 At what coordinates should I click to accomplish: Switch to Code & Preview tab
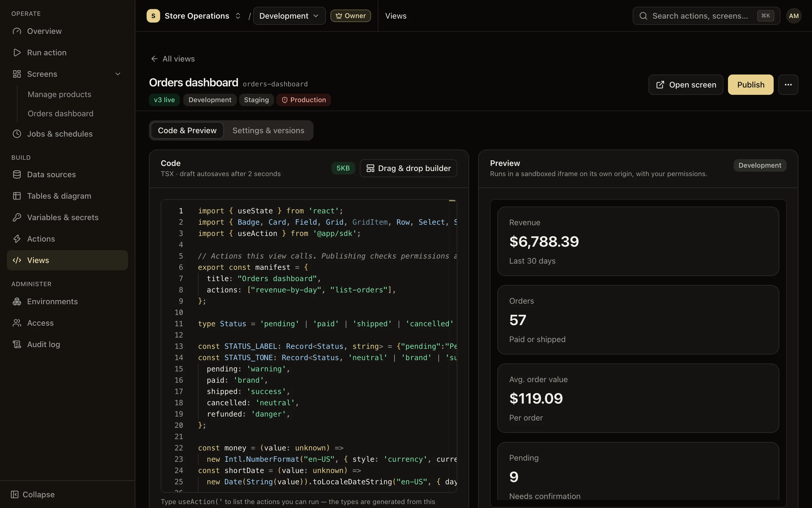(187, 130)
